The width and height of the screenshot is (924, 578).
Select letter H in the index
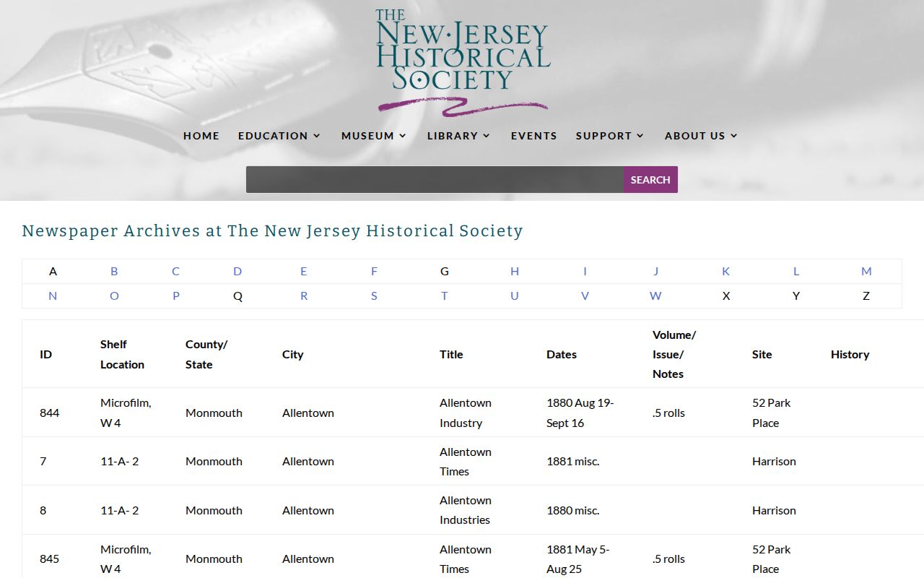[515, 272]
